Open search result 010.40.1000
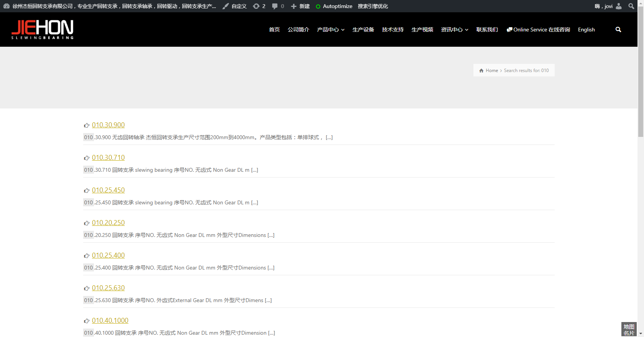The width and height of the screenshot is (644, 337). [110, 321]
